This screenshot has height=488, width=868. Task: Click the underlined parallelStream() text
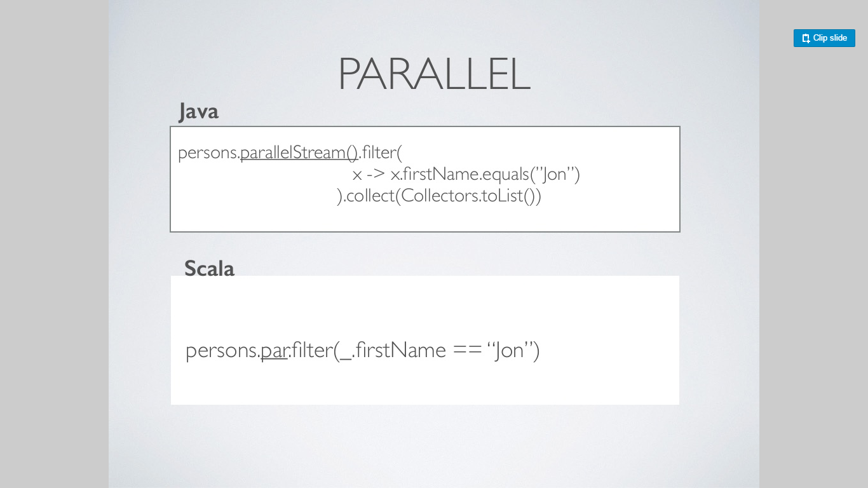tap(299, 153)
